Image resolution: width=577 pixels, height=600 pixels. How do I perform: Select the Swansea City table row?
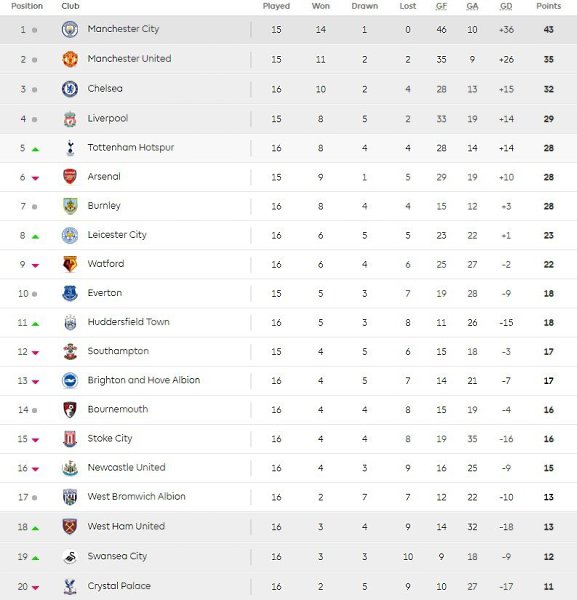point(288,556)
